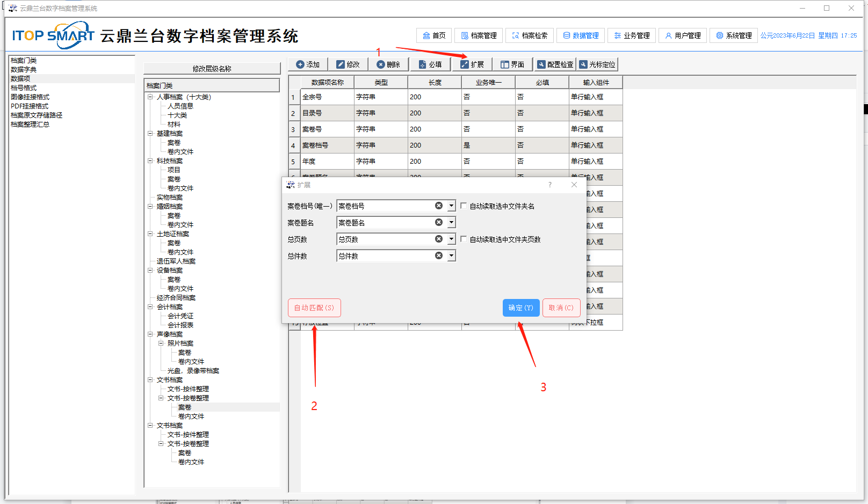Toggle 自动读取选中文件夹页数 checkbox

[x=464, y=239]
